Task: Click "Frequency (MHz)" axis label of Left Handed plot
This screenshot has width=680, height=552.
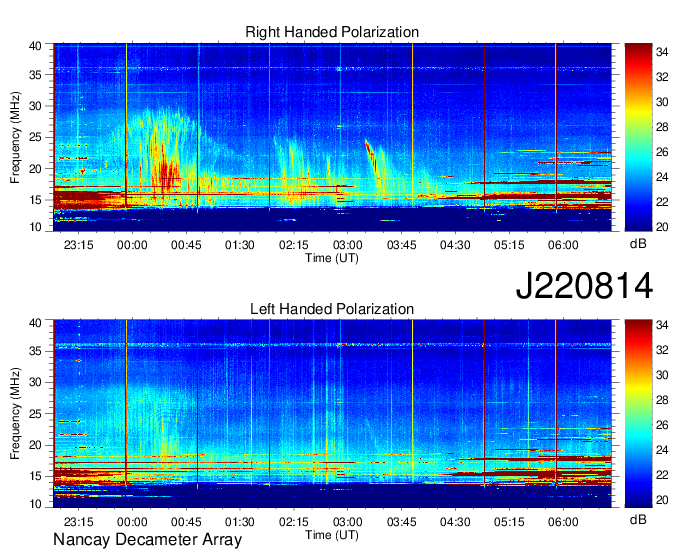Action: (x=15, y=414)
